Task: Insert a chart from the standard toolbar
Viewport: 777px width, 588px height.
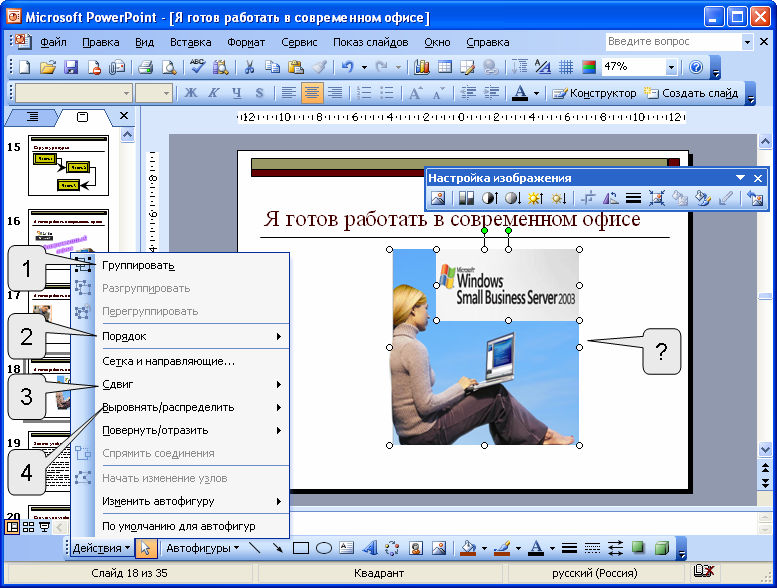Action: coord(421,67)
